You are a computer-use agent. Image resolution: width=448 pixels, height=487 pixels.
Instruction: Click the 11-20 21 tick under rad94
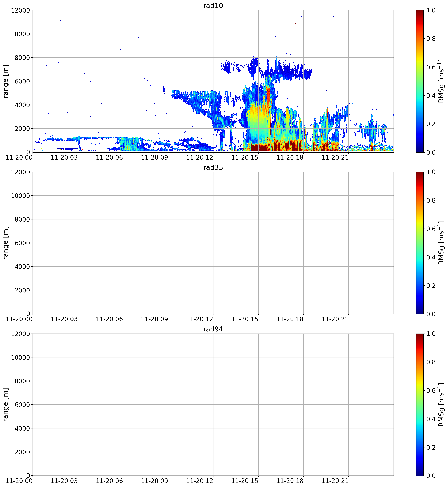point(335,481)
